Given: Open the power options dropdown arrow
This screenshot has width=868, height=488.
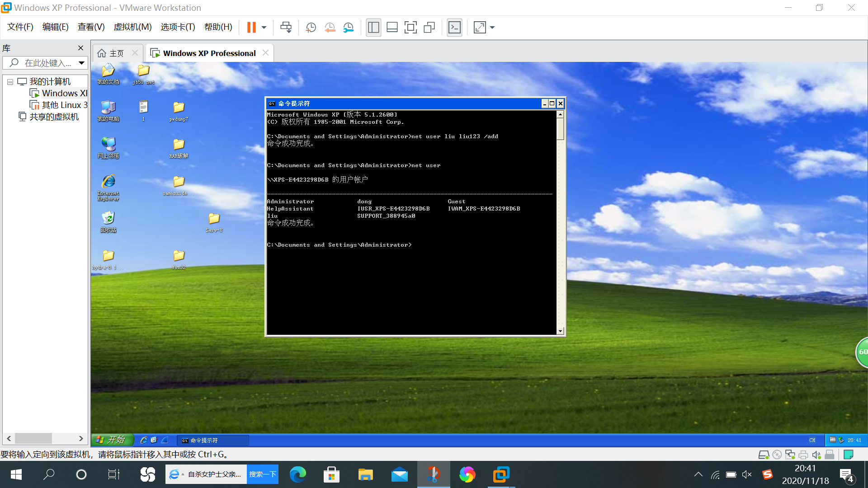Looking at the screenshot, I should point(264,28).
